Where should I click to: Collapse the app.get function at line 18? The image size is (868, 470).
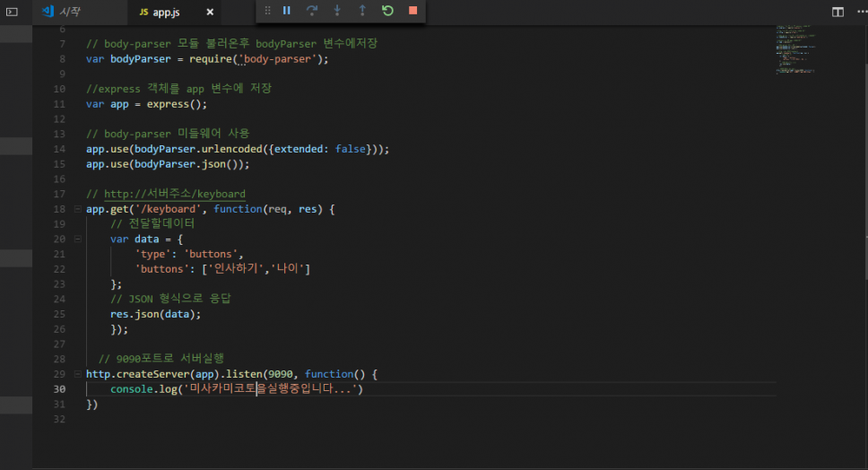[77, 209]
